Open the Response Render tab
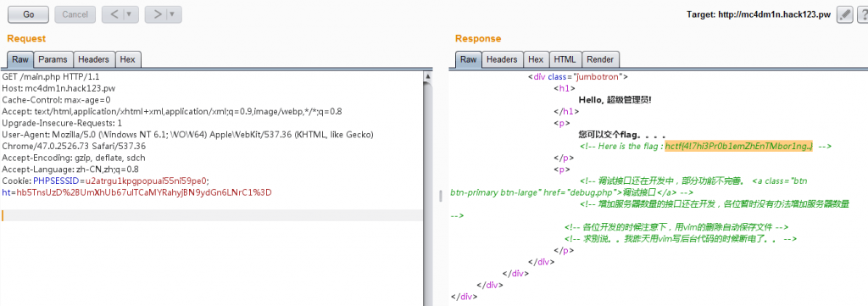This screenshot has height=306, width=868. point(600,59)
